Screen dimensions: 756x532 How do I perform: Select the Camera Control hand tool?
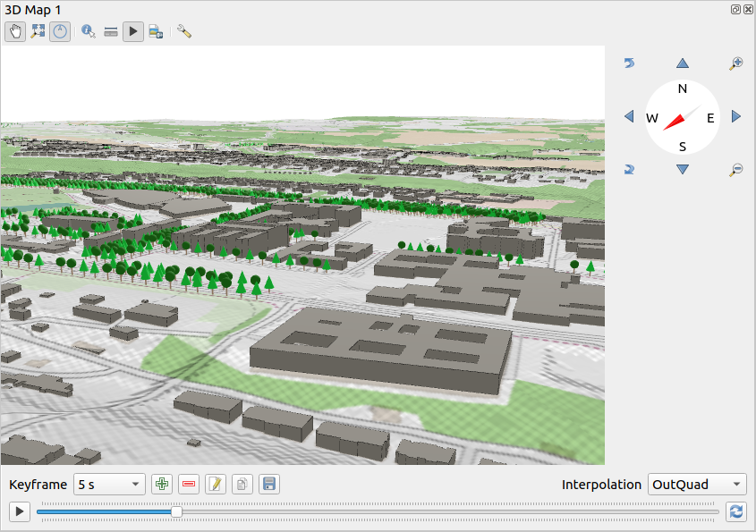coord(15,31)
